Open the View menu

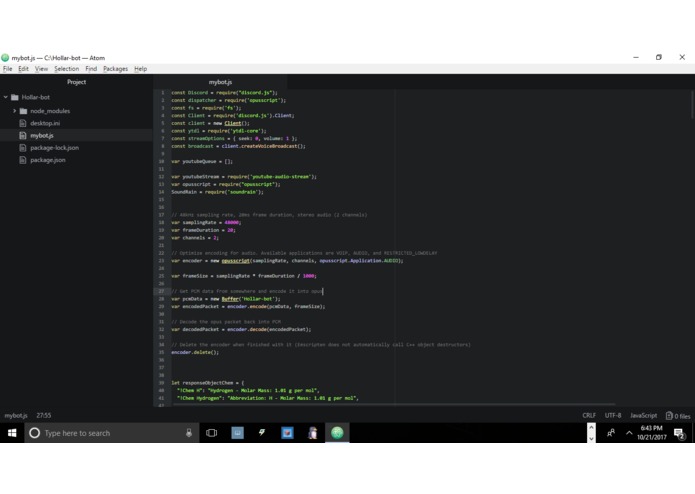pos(41,69)
